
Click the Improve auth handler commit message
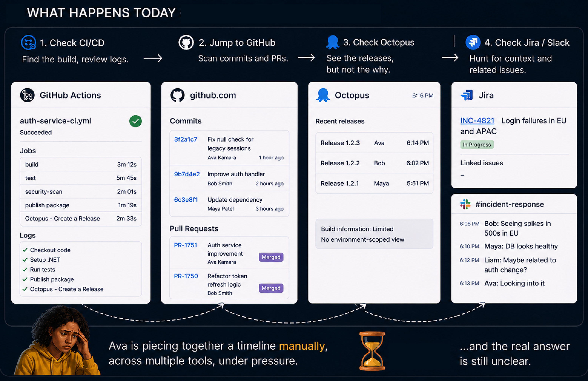[236, 174]
